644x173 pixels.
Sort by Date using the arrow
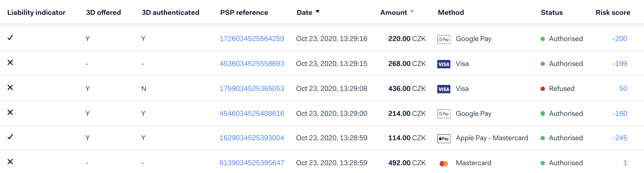(x=318, y=12)
